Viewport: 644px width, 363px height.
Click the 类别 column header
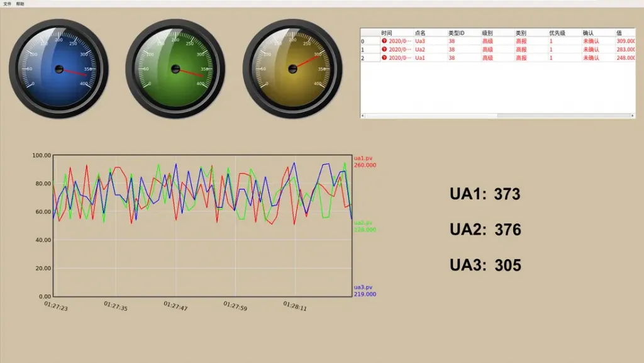(531, 33)
